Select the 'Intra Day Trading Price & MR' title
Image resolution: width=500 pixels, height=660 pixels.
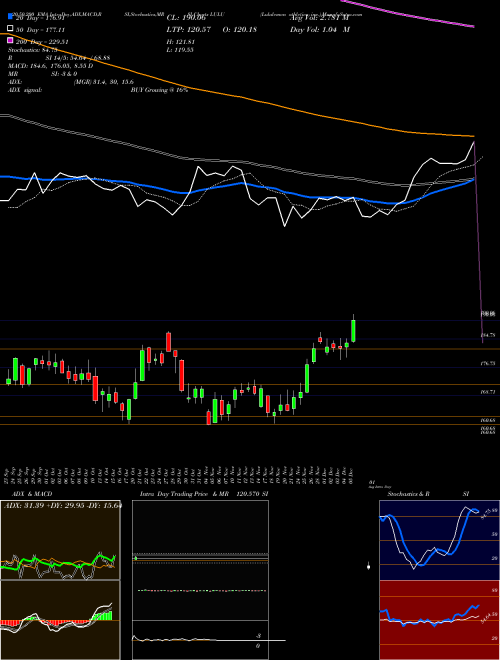pos(184,494)
